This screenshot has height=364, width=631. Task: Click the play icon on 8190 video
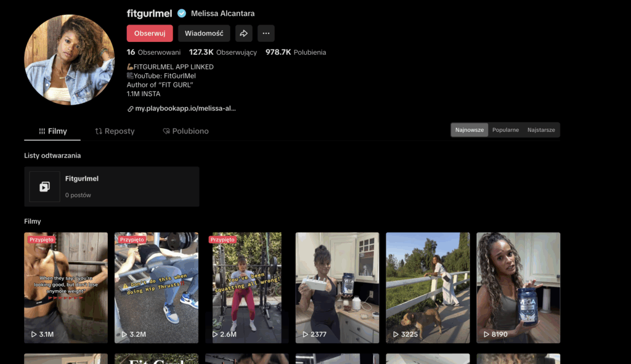[486, 334]
